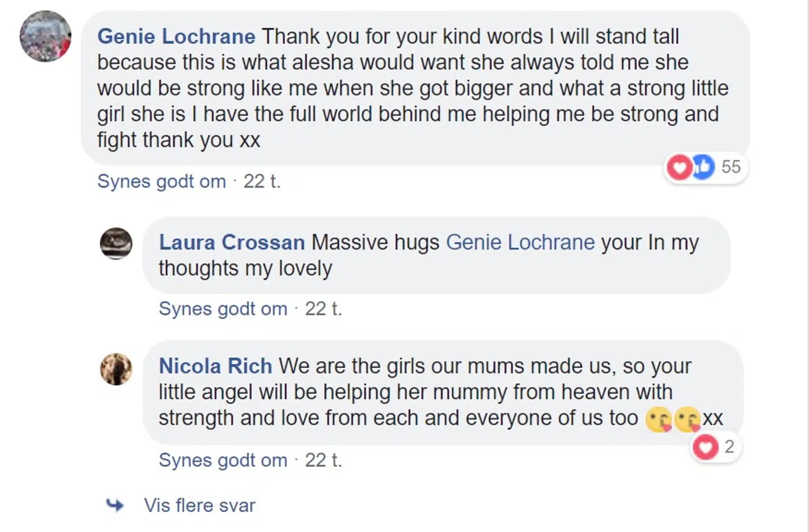Like Nicola Rich's reply with Synes godt om
Screen dimensions: 809x532
coord(223,460)
